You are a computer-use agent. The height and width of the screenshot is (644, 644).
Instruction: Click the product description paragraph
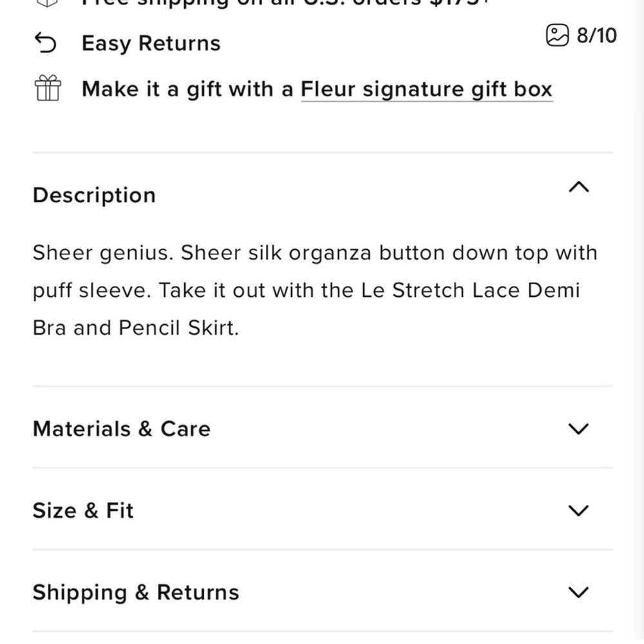315,290
